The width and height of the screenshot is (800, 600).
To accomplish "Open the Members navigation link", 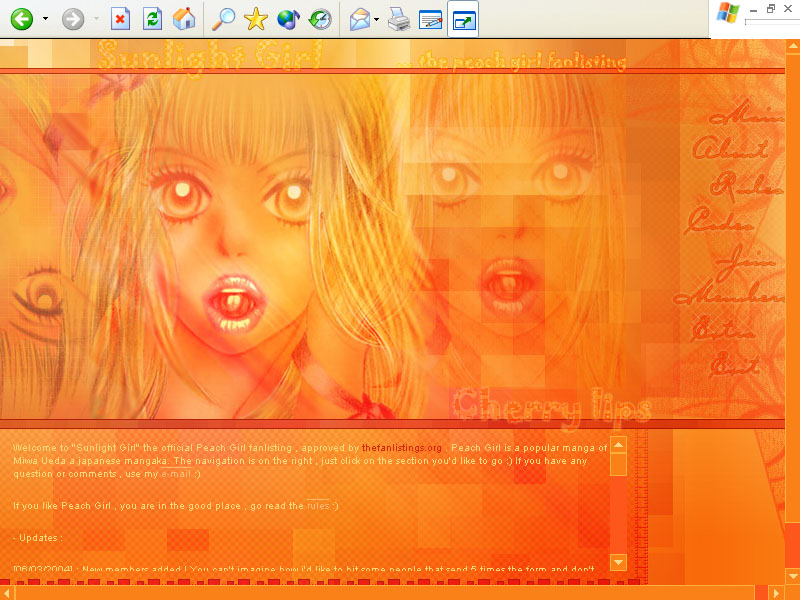I will click(x=730, y=295).
